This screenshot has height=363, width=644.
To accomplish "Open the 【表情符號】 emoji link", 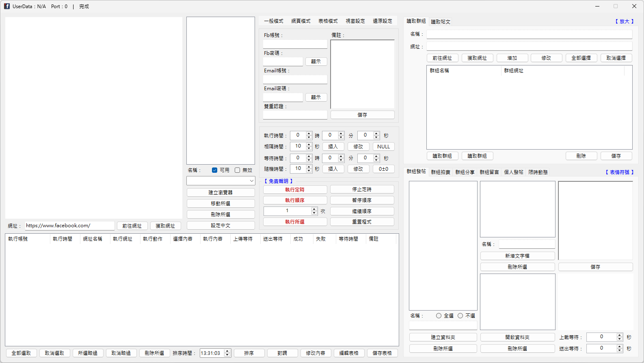I will pos(620,172).
